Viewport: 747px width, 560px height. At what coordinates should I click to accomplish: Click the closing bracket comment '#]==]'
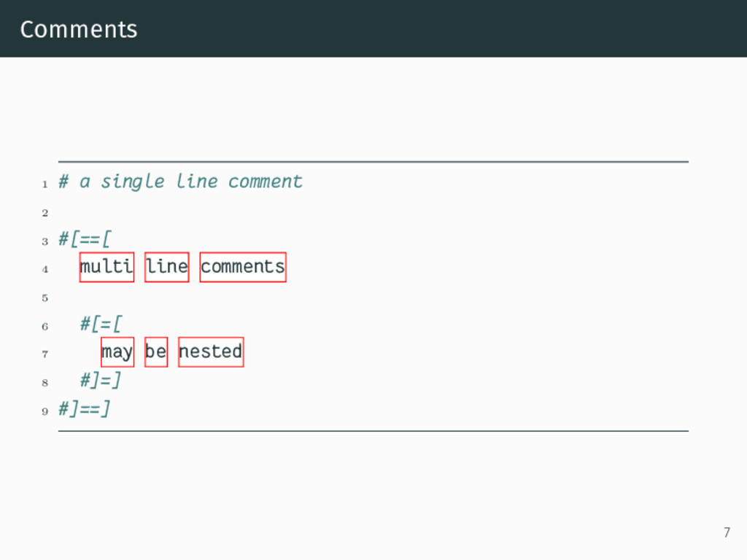tap(85, 409)
